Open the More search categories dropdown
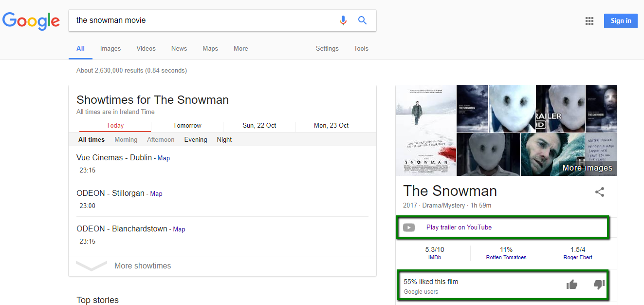 click(240, 48)
